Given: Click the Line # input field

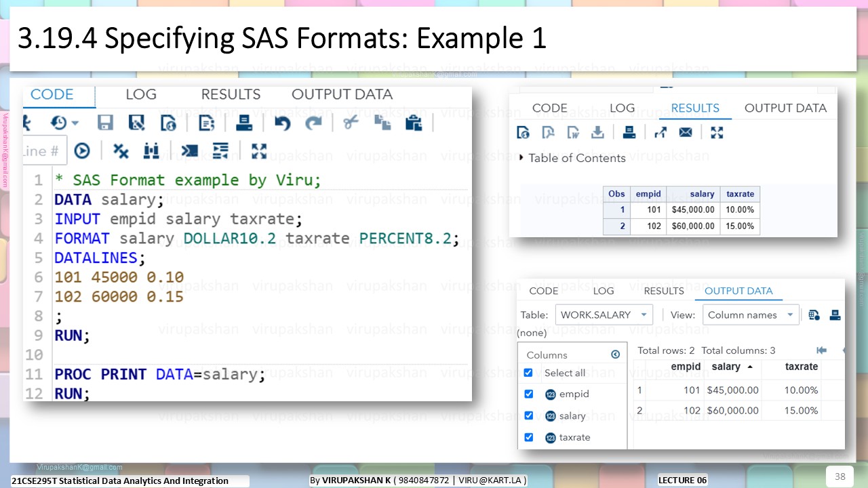Looking at the screenshot, I should click(x=45, y=151).
